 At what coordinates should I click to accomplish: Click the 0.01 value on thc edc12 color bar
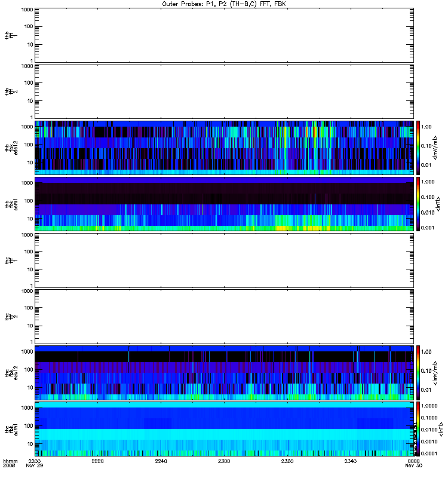pos(426,390)
